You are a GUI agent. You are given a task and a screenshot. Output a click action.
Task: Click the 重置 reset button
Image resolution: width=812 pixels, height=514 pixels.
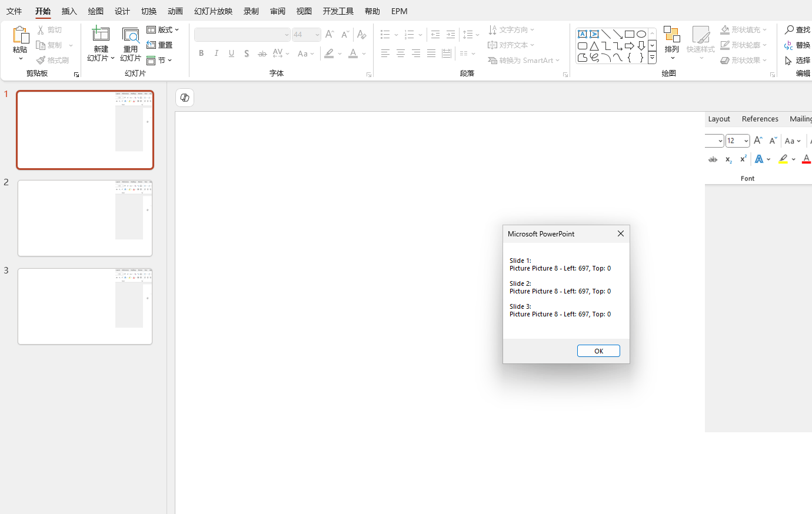[x=160, y=45]
